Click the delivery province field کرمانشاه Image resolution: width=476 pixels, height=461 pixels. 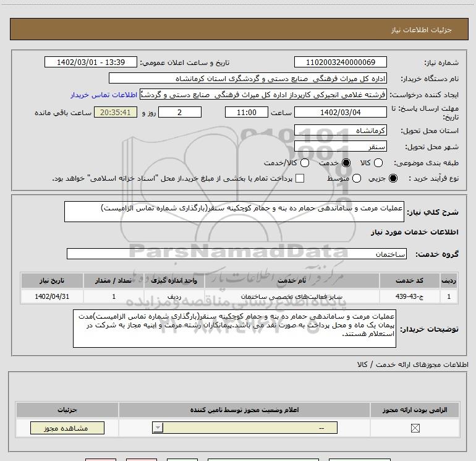pyautogui.click(x=340, y=131)
